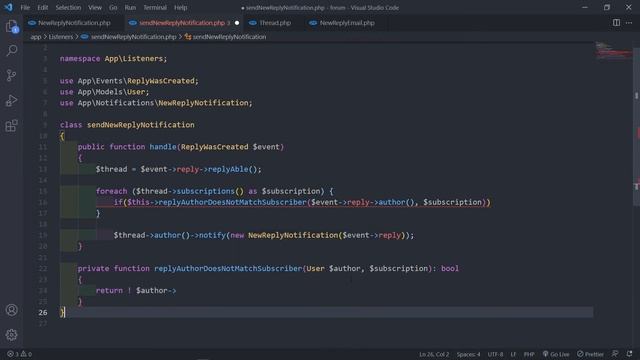Image resolution: width=640 pixels, height=360 pixels.
Task: Click 'return' keyword on line 24
Action: [x=109, y=291]
